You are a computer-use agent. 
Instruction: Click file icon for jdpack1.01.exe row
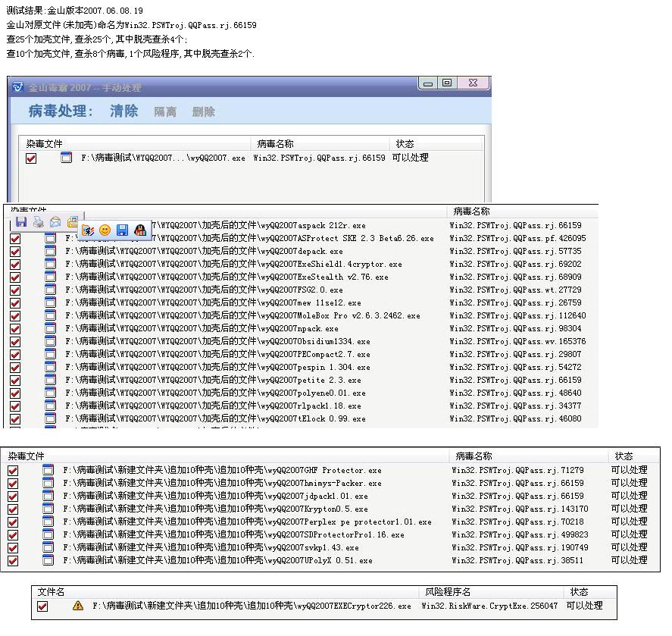(x=48, y=496)
